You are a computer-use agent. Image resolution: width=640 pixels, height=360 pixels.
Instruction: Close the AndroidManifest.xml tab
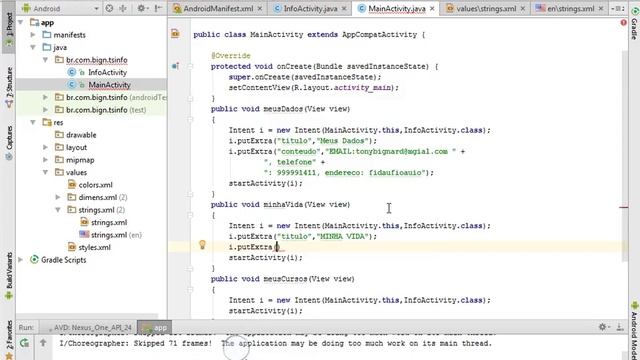(x=260, y=9)
